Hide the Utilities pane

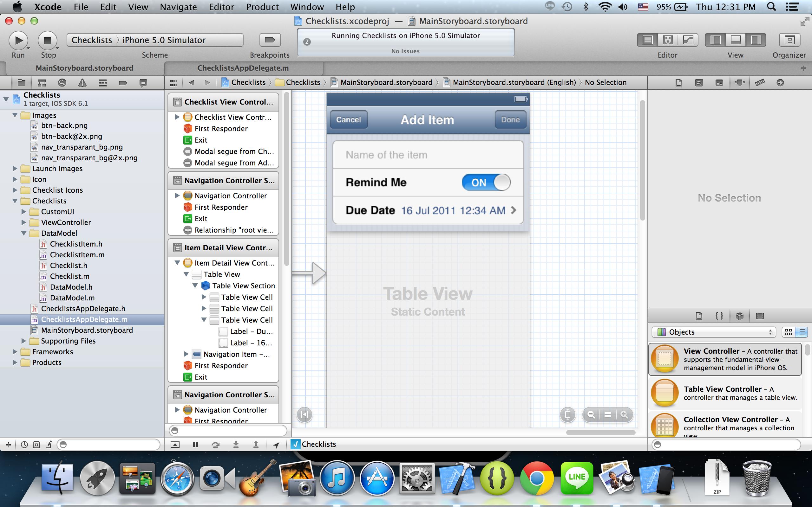(756, 40)
